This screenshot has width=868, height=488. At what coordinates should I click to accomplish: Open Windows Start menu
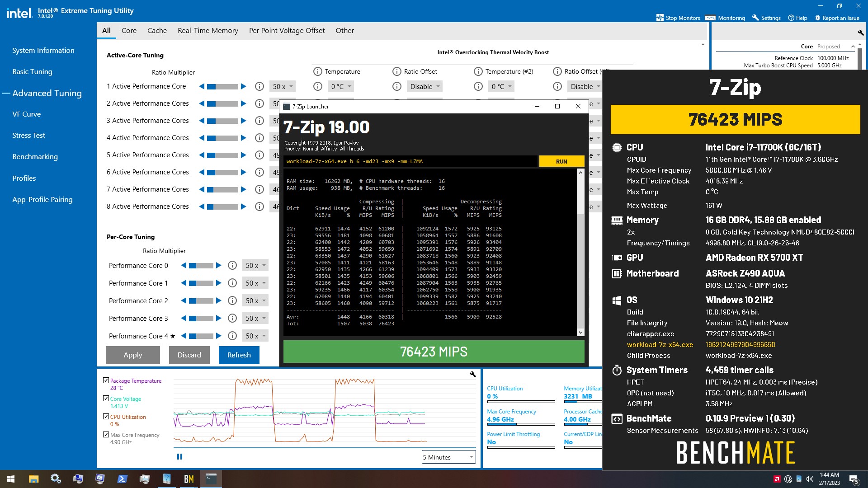[11, 479]
